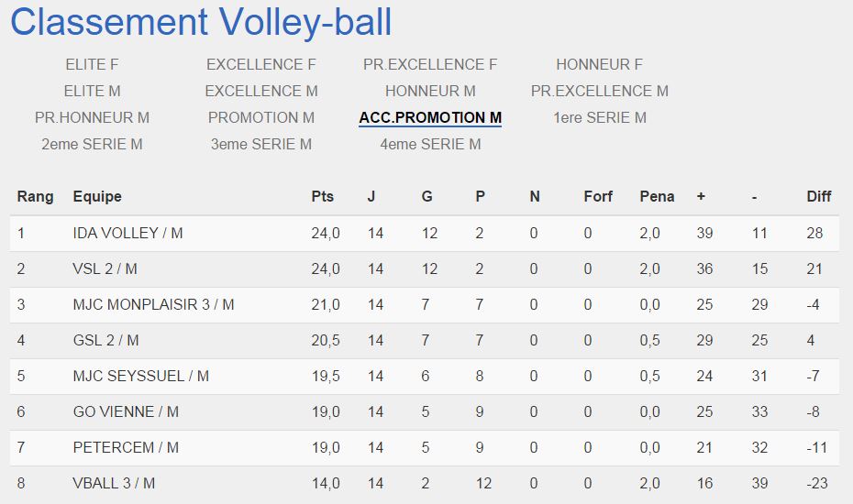
Task: Click the Equipe column header
Action: [x=97, y=196]
